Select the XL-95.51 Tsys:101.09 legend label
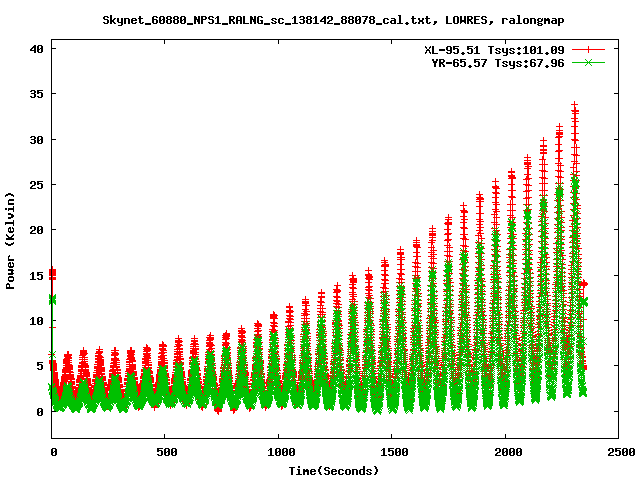 [x=494, y=50]
